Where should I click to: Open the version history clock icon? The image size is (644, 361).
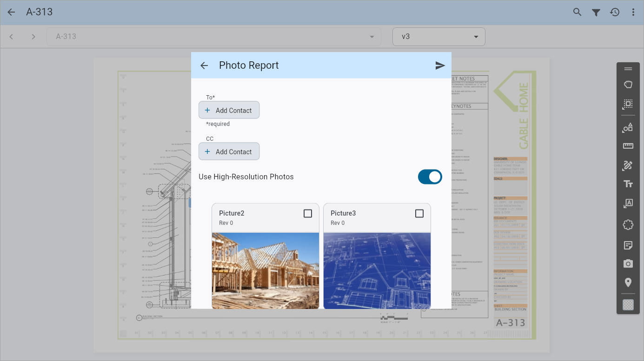[x=615, y=12]
